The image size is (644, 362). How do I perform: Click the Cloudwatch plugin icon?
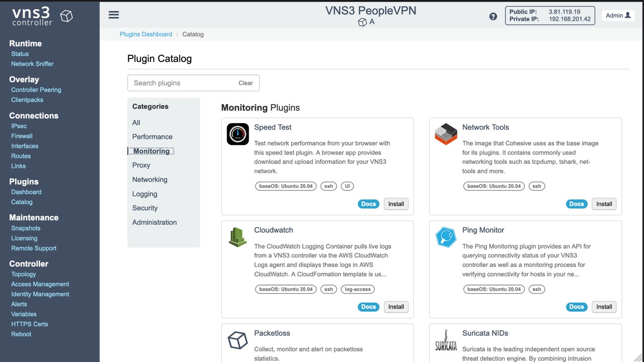pyautogui.click(x=237, y=237)
